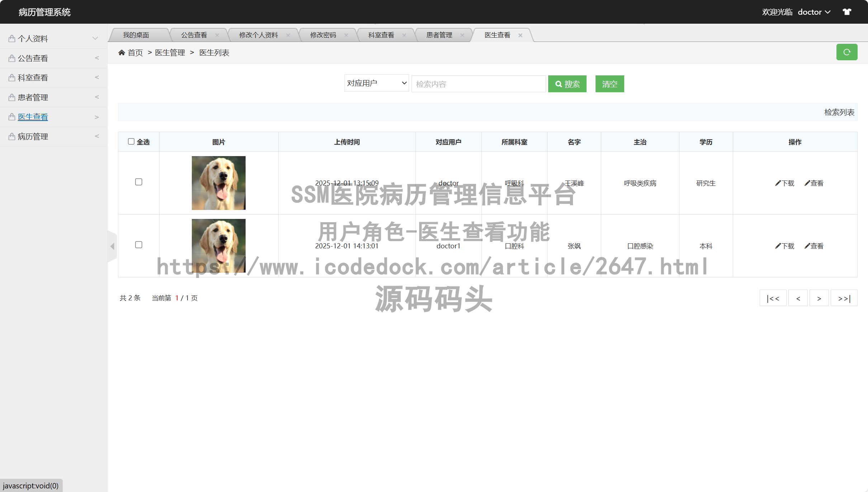Close the 公告查看 tab with its X
Screen dimensions: 868x492
[x=217, y=35]
